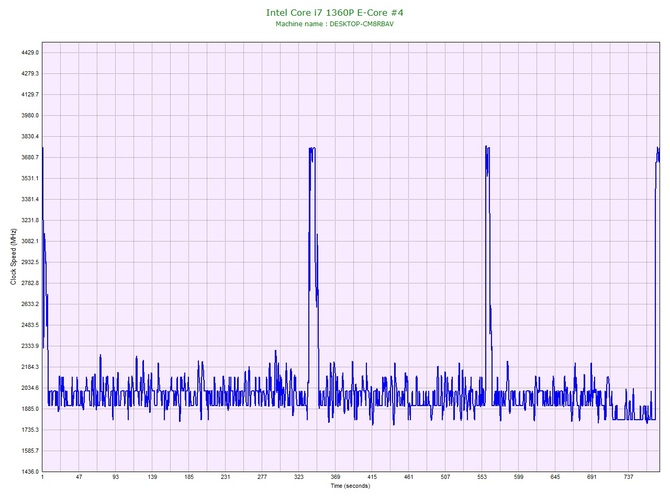Viewport: 670px width, 503px height.
Task: Click the Time (seconds) axis label
Action: click(x=350, y=485)
